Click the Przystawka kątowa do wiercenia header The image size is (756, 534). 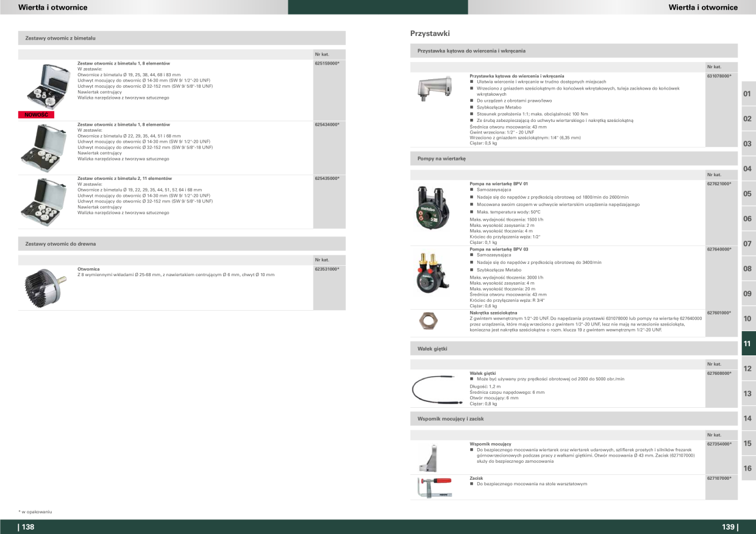(x=574, y=51)
